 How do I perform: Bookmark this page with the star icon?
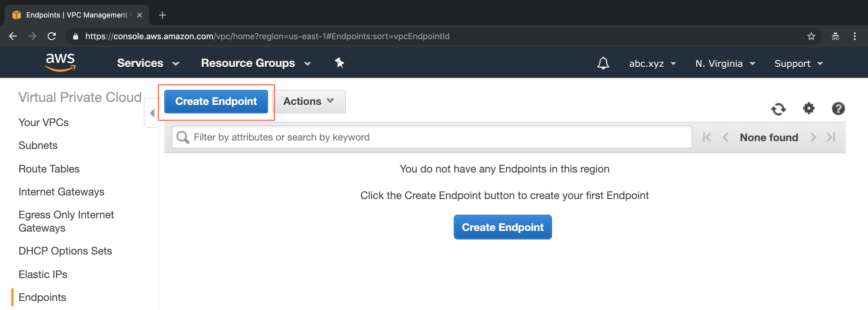point(811,36)
